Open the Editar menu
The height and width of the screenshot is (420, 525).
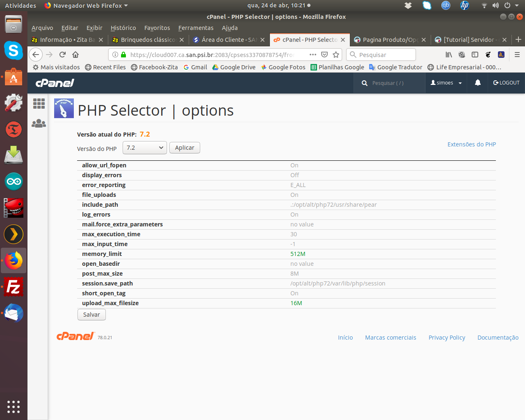click(x=70, y=28)
